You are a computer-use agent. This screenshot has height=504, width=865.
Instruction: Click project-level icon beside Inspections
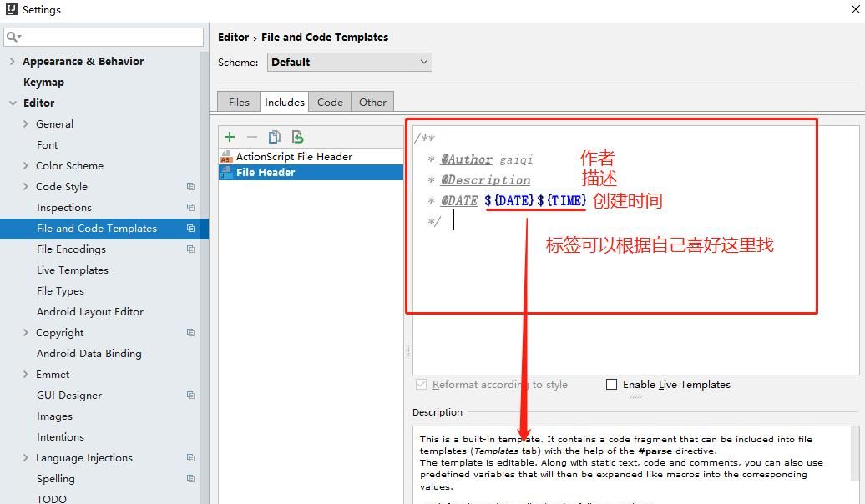tap(191, 207)
